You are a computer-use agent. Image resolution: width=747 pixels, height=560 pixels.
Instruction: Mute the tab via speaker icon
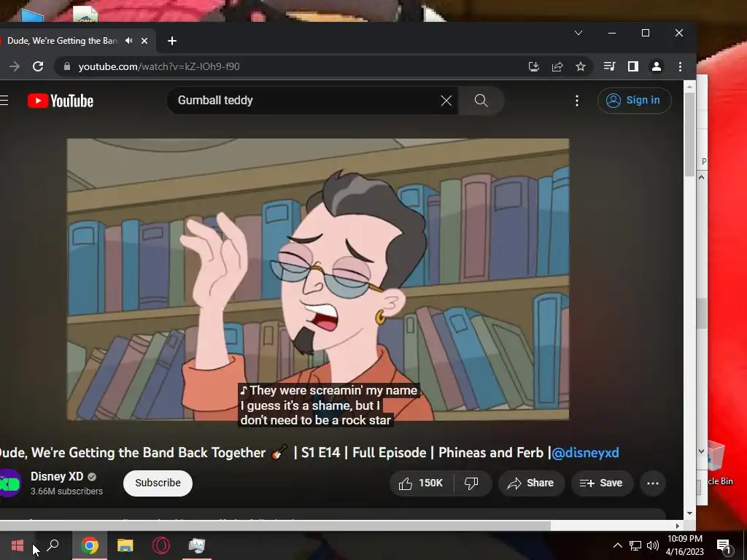(128, 41)
